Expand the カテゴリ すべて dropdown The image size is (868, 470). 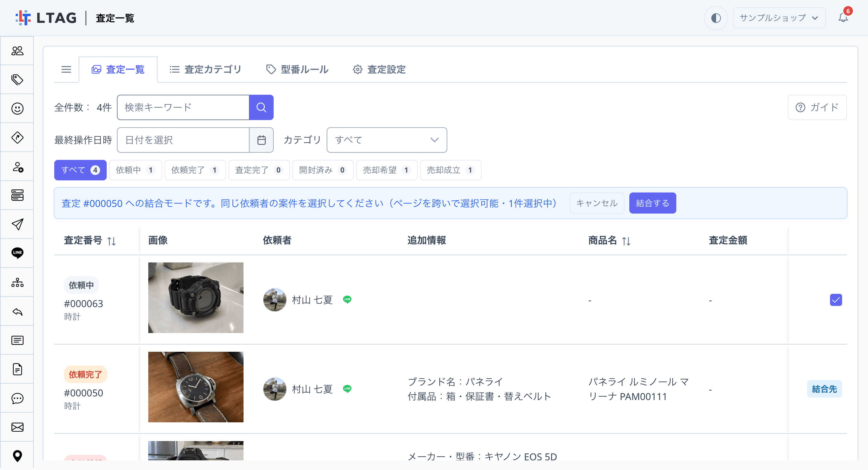point(386,140)
